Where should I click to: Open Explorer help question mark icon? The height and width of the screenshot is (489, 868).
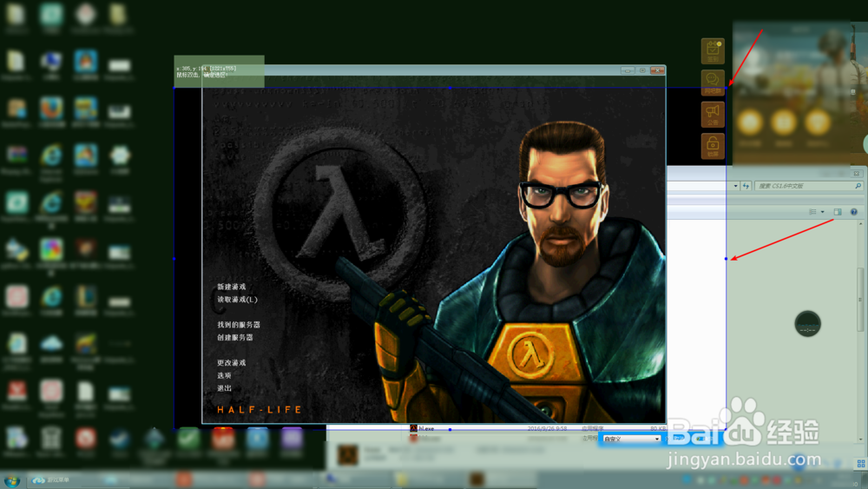click(853, 212)
